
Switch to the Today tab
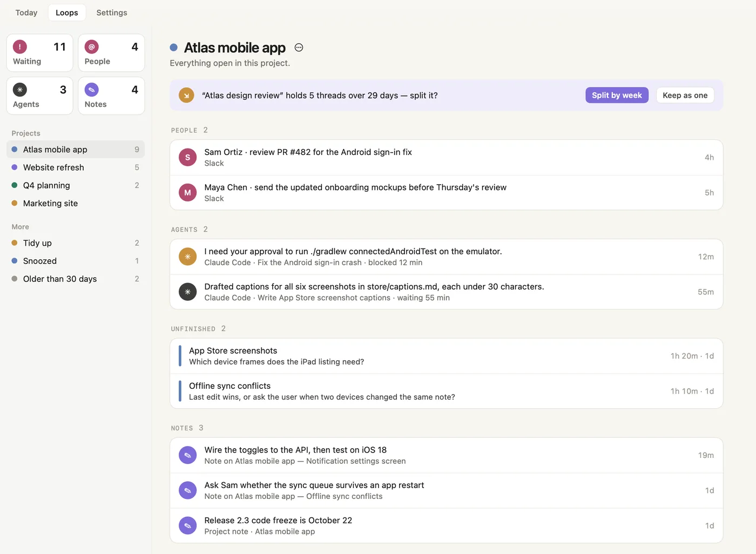(x=26, y=12)
